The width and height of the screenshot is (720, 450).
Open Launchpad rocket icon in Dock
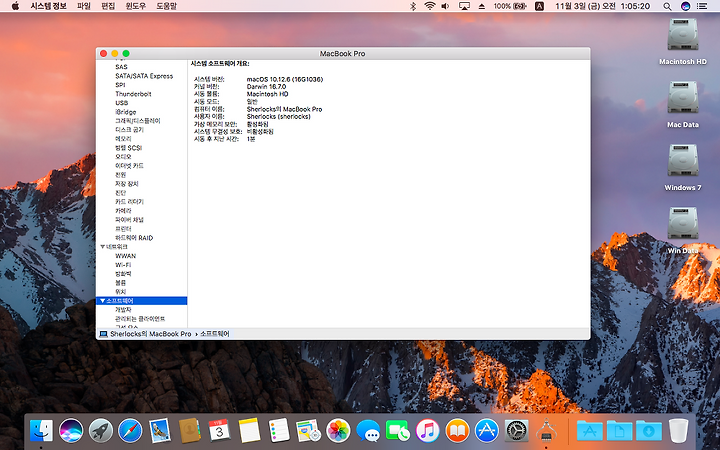click(x=101, y=431)
